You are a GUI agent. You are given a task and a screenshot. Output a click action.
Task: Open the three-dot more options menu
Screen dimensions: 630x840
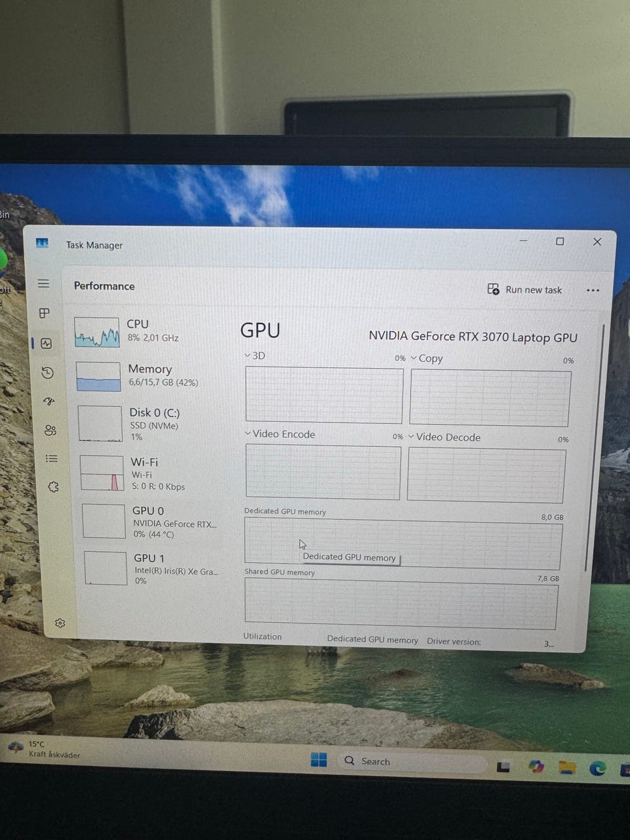pyautogui.click(x=593, y=290)
